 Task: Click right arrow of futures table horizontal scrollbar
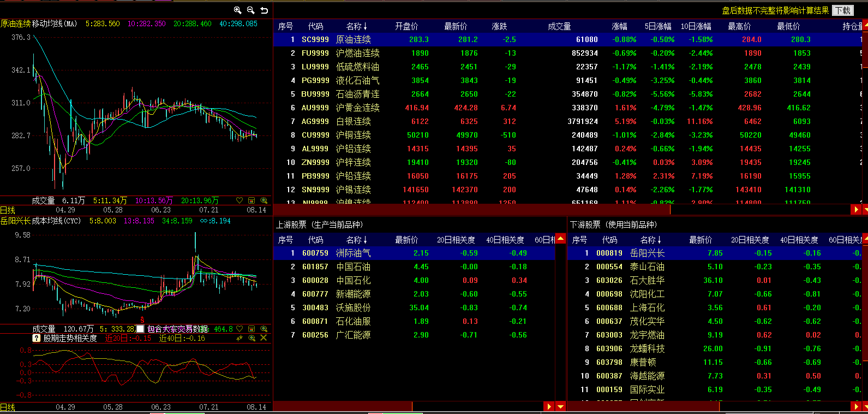856,209
